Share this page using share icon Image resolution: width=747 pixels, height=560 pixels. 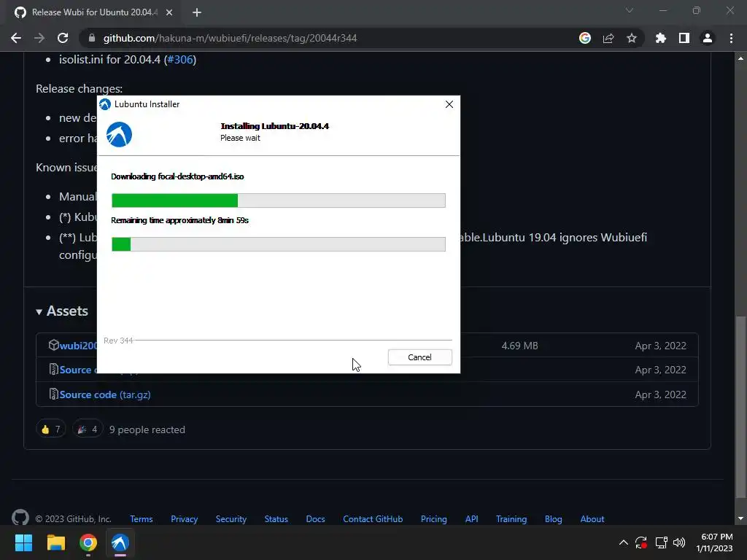(608, 38)
